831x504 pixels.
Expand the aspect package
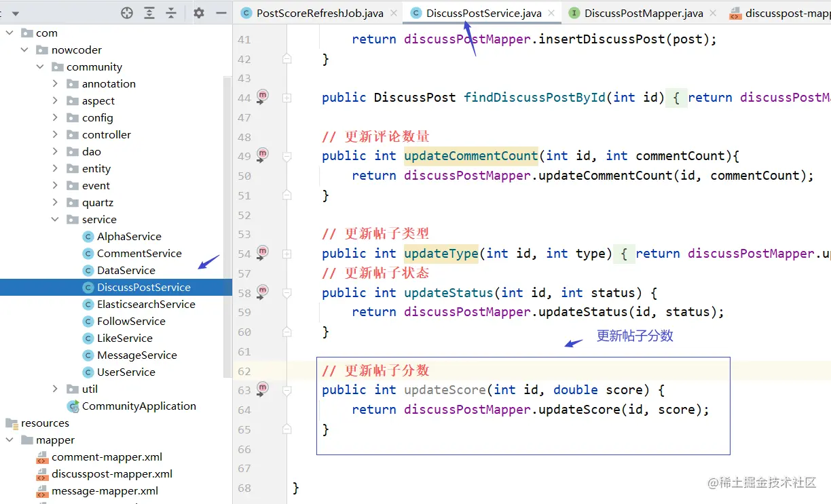coord(55,100)
